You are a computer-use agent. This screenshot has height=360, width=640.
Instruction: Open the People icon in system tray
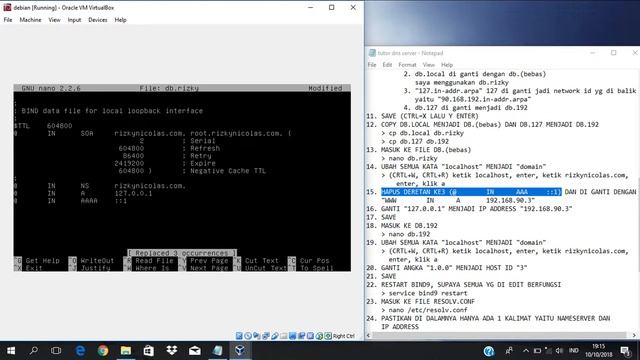(509, 351)
